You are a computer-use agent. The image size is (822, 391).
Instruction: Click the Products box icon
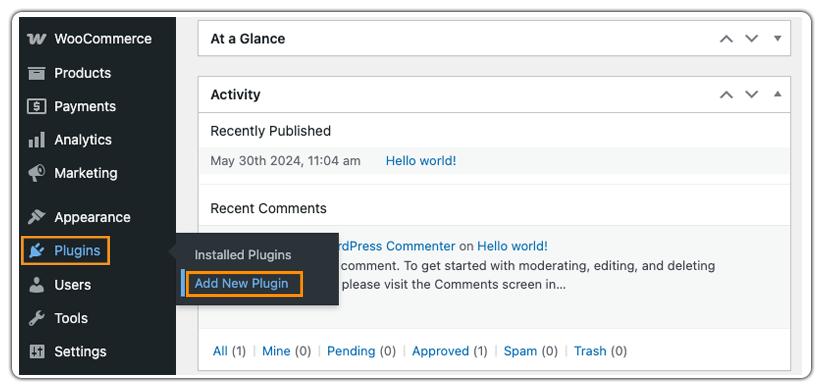point(37,73)
